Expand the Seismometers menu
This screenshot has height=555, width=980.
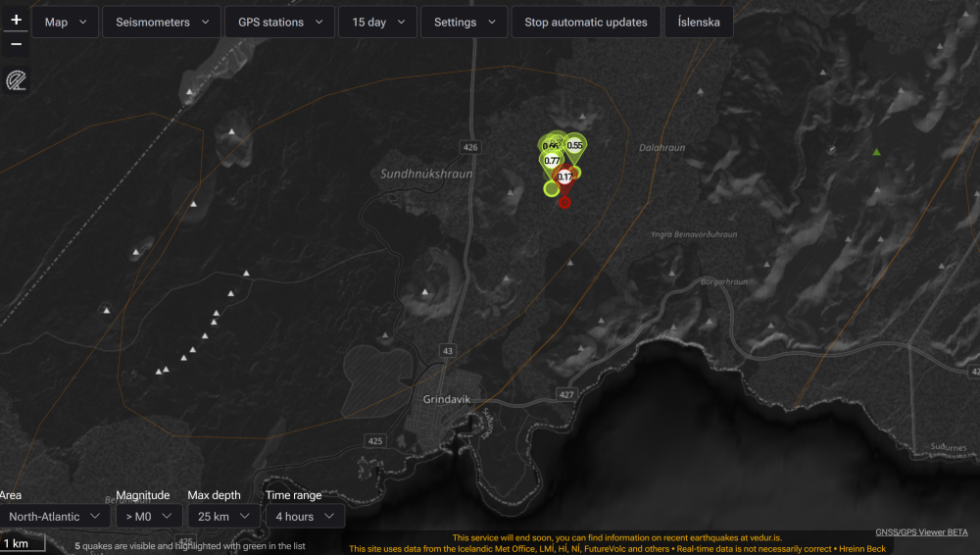162,22
